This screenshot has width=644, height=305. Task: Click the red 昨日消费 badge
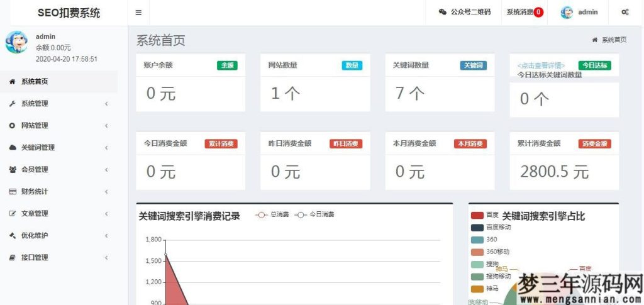[346, 143]
